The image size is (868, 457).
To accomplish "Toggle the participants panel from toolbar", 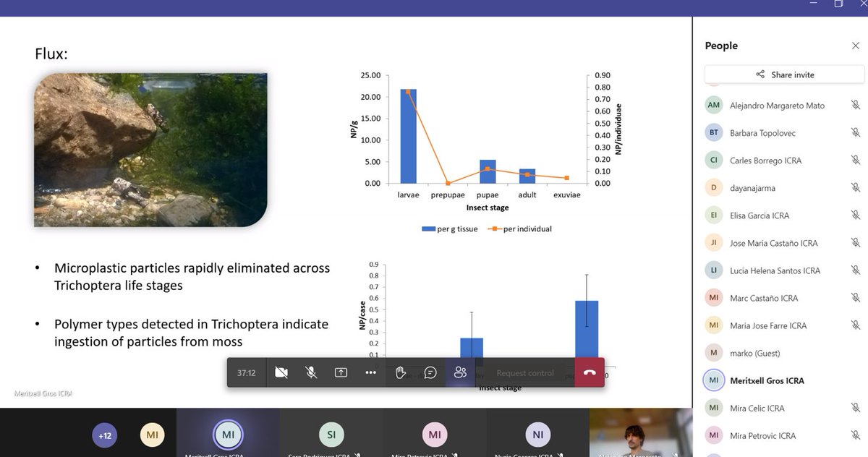I will (460, 372).
